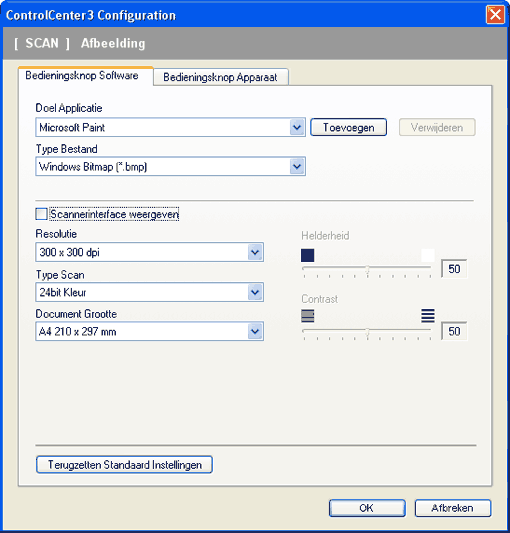Image resolution: width=510 pixels, height=533 pixels.
Task: Click the dark brightness icon under Helderheid
Action: click(307, 255)
